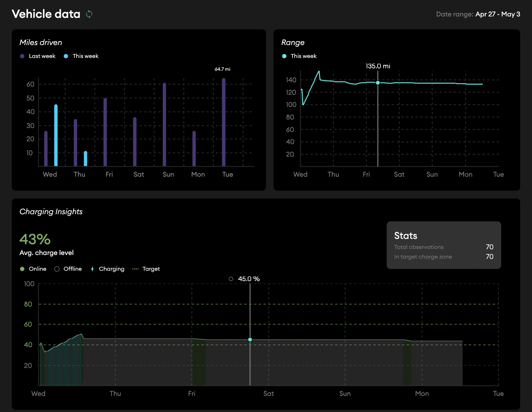
Task: Click the Offline legend circle icon
Action: pos(57,269)
